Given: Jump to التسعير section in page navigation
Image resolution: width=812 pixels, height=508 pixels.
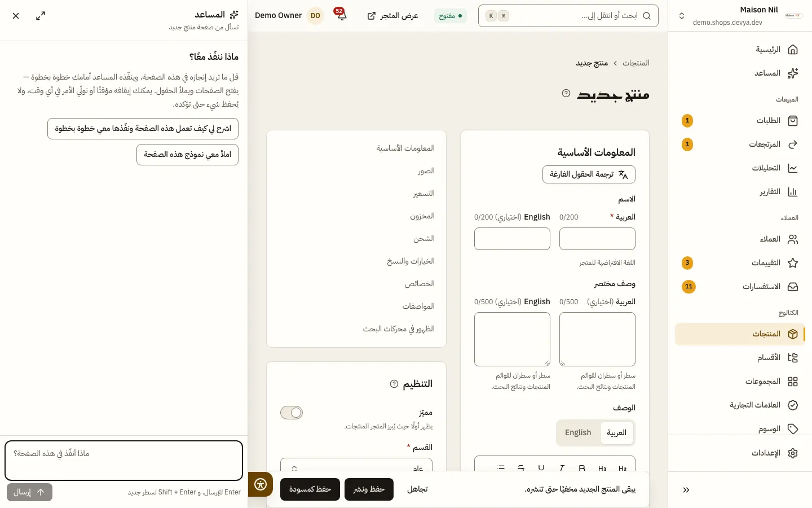Looking at the screenshot, I should [x=424, y=194].
